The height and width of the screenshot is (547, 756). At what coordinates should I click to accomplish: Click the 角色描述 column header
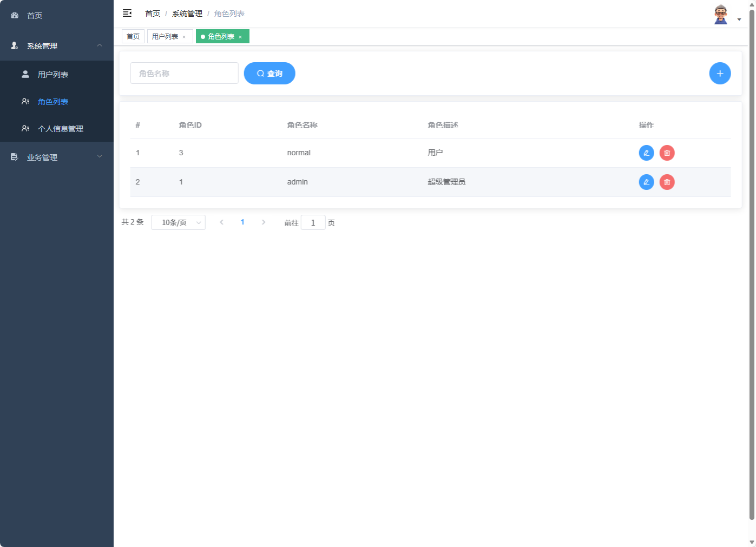[x=443, y=125]
